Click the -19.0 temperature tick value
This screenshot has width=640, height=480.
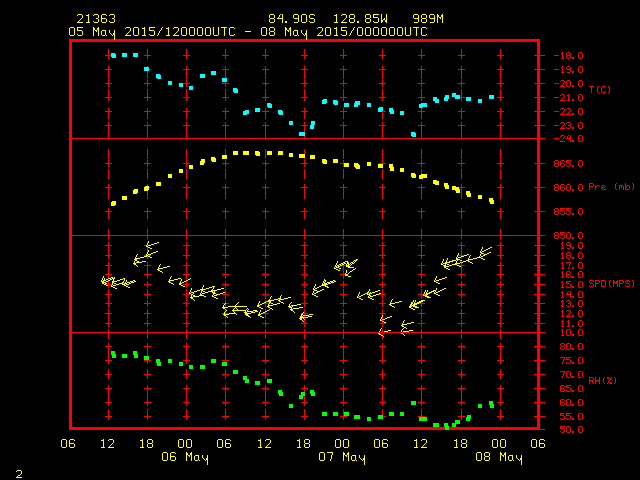[569, 70]
